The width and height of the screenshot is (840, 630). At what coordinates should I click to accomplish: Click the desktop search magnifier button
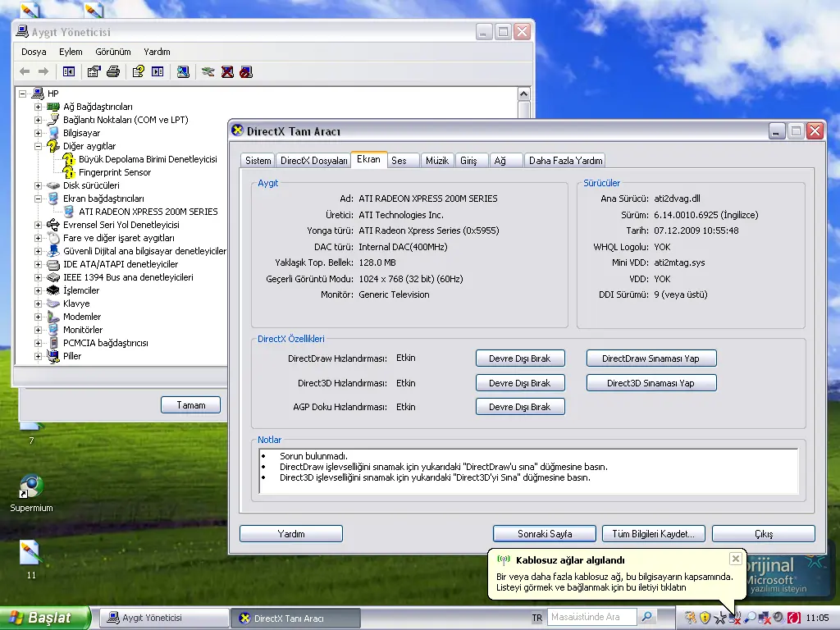(x=646, y=617)
